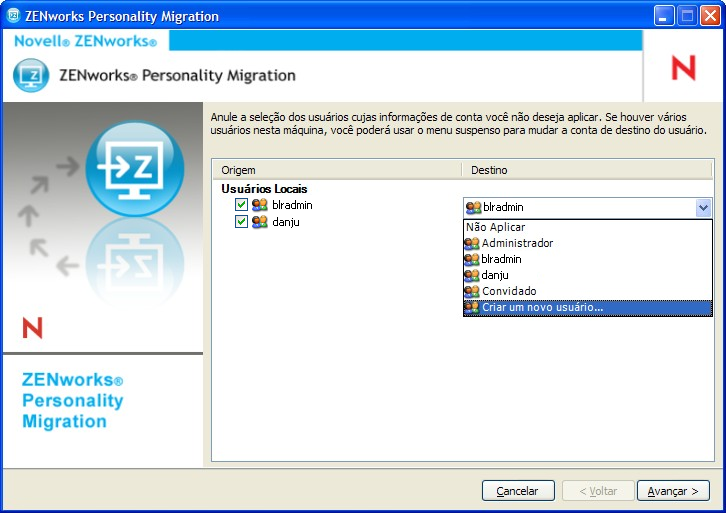Choose 'Convidado' from the destination list
Viewport: 726px width, 513px height.
coord(588,291)
